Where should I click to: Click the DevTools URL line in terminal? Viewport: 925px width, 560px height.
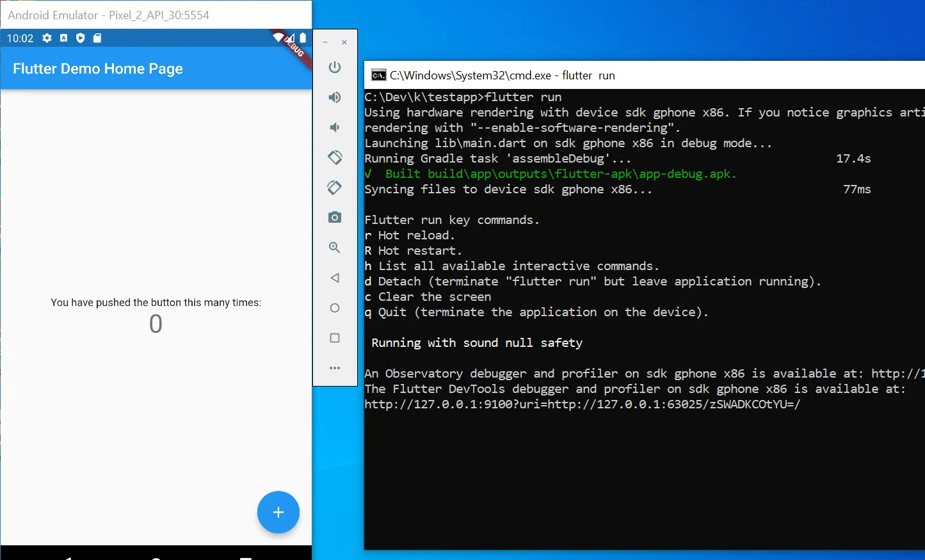point(583,404)
